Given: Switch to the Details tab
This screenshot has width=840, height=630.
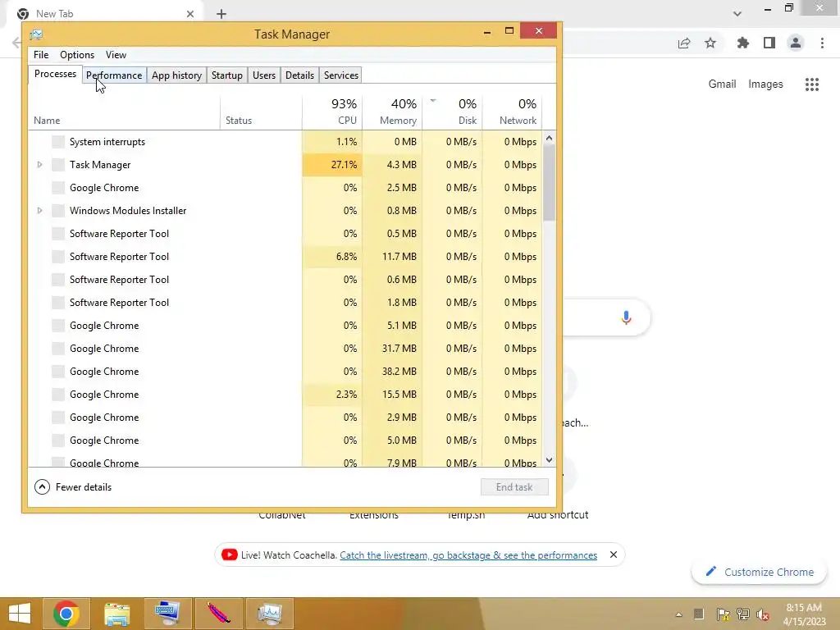Looking at the screenshot, I should click(299, 75).
